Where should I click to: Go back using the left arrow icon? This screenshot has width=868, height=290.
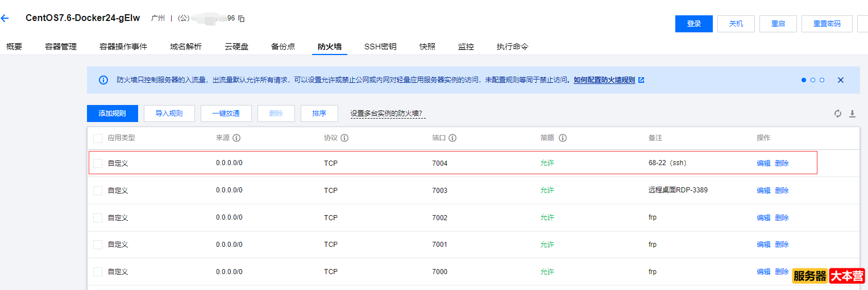coord(5,18)
